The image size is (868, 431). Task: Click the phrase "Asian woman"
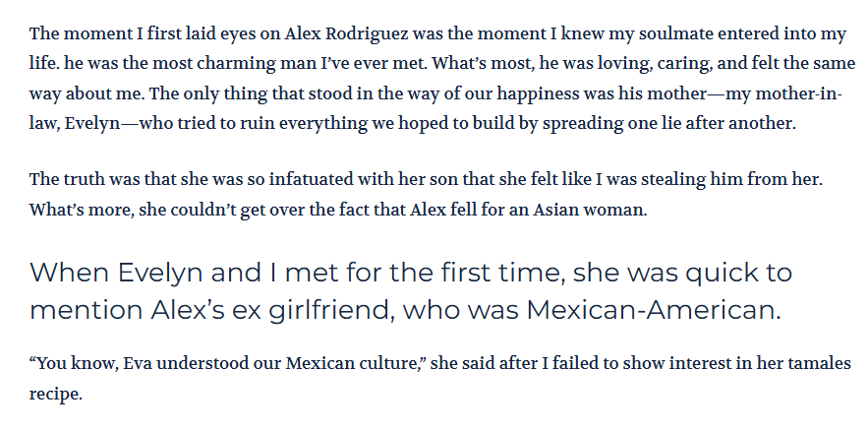pyautogui.click(x=599, y=211)
